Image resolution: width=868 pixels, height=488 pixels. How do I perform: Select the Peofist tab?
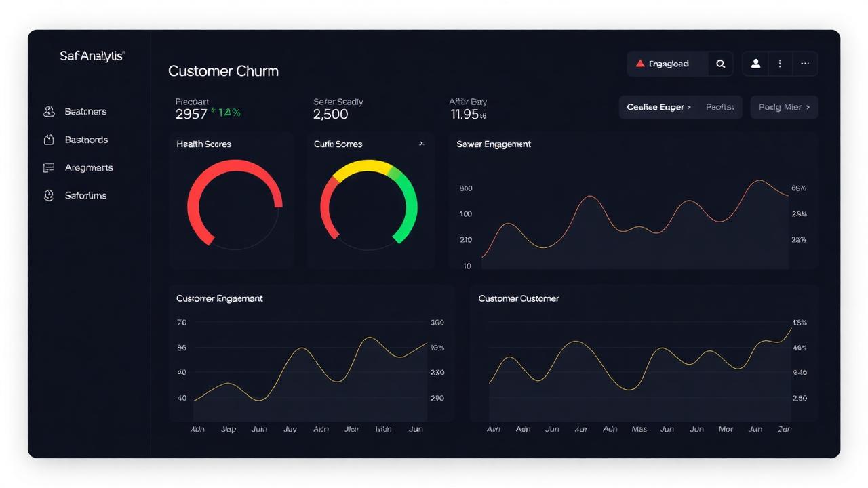(719, 107)
